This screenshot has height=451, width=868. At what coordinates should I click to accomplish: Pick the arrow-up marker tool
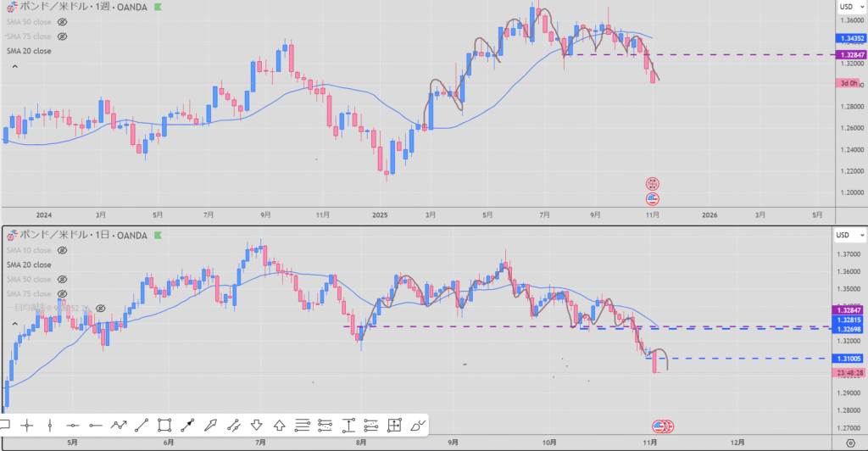click(279, 425)
